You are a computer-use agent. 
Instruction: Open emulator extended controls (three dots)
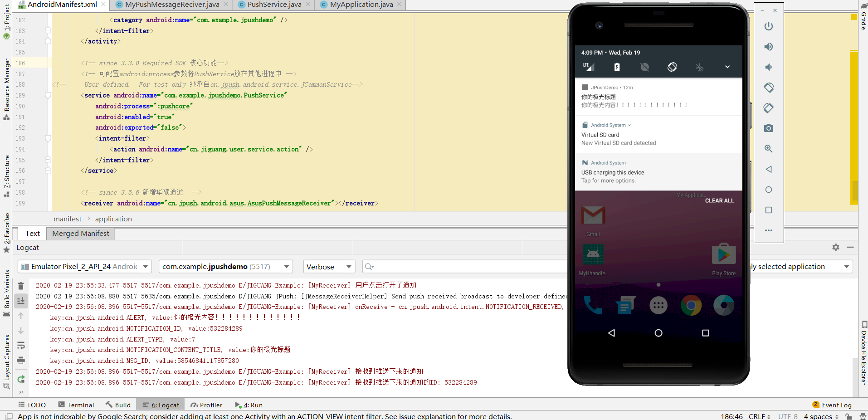(x=768, y=230)
